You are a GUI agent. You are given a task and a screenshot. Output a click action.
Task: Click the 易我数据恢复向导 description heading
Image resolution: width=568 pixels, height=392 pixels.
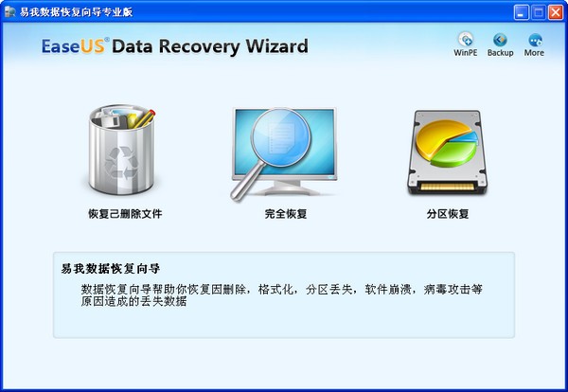[x=111, y=269]
